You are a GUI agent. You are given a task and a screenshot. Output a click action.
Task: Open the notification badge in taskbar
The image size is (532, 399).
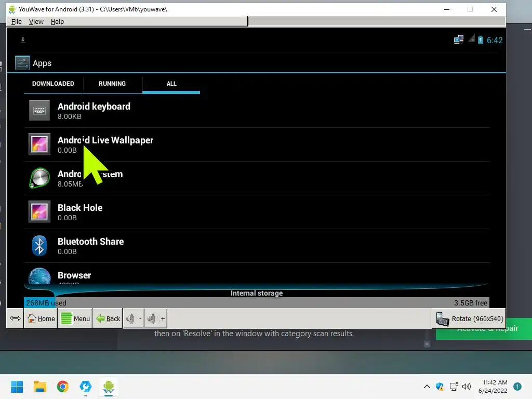click(517, 387)
